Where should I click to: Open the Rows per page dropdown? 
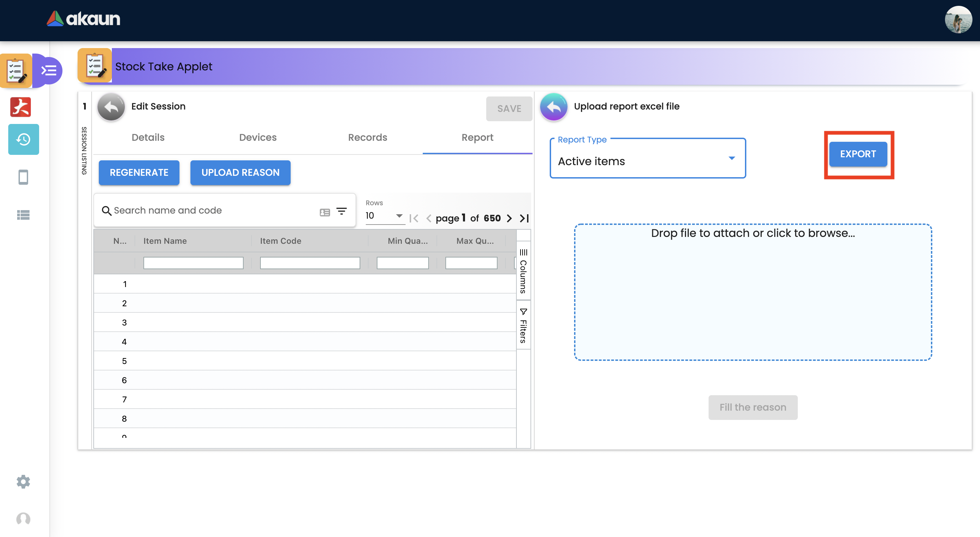384,216
